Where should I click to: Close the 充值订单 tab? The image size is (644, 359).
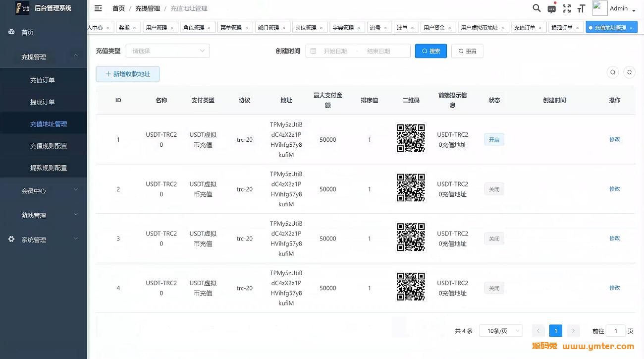point(540,28)
